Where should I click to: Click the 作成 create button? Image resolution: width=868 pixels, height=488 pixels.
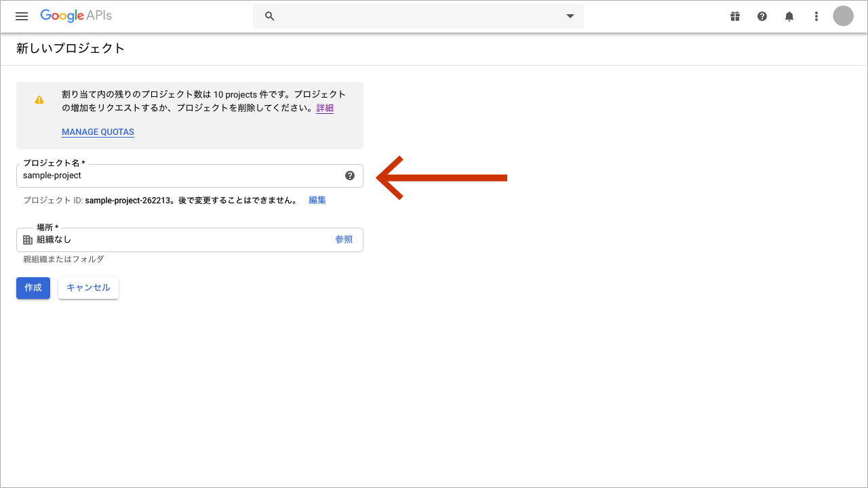click(33, 287)
